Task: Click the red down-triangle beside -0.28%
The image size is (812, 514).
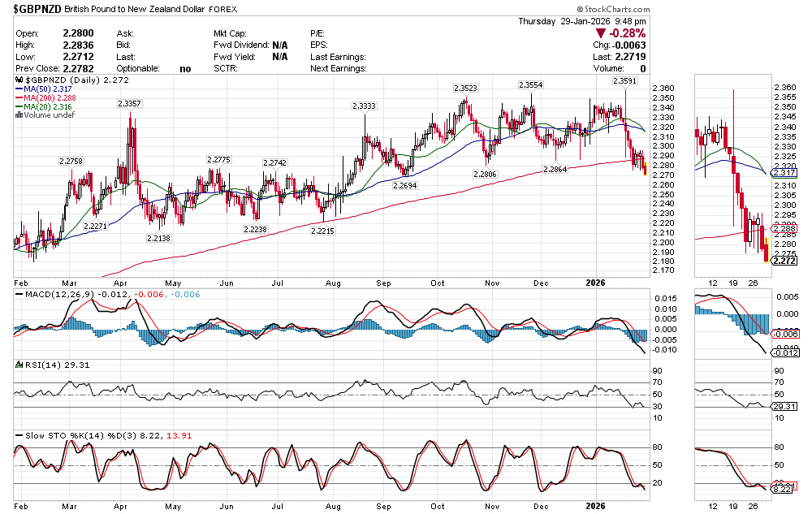Action: (x=603, y=33)
